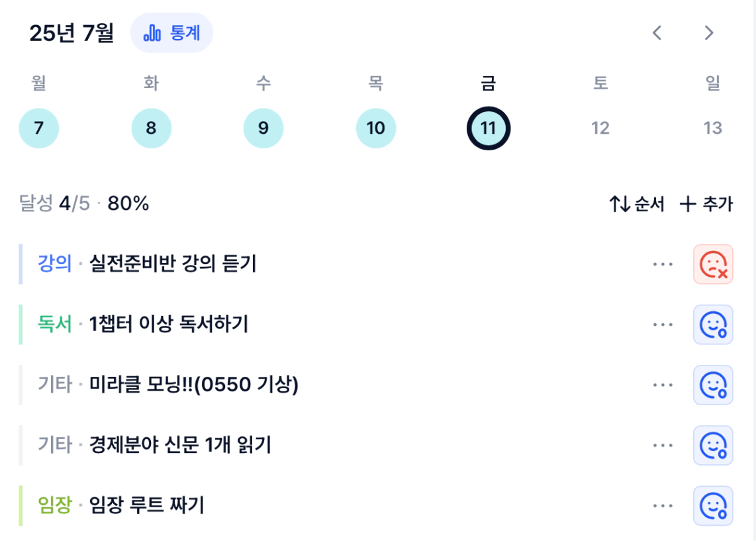Select the highlighted date 11

[489, 128]
